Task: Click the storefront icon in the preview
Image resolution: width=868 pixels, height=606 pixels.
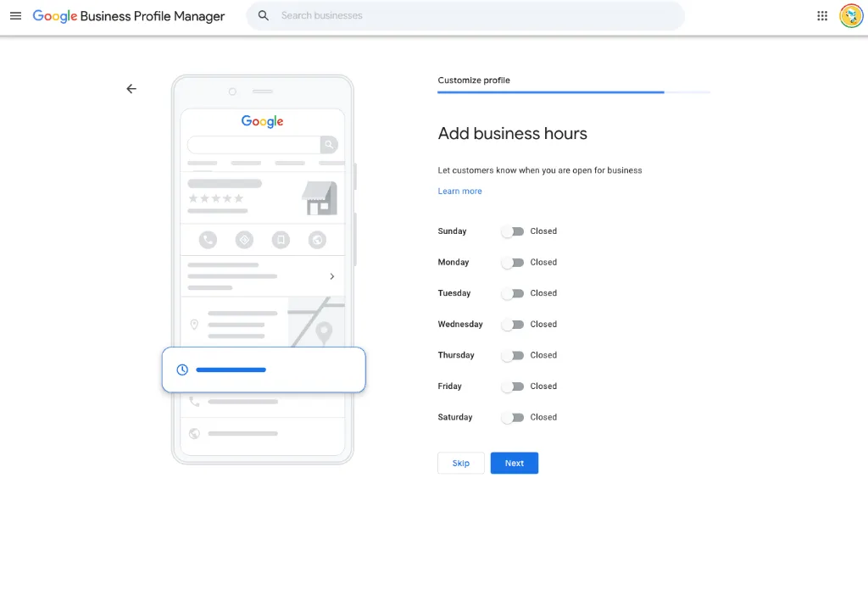Action: [320, 198]
